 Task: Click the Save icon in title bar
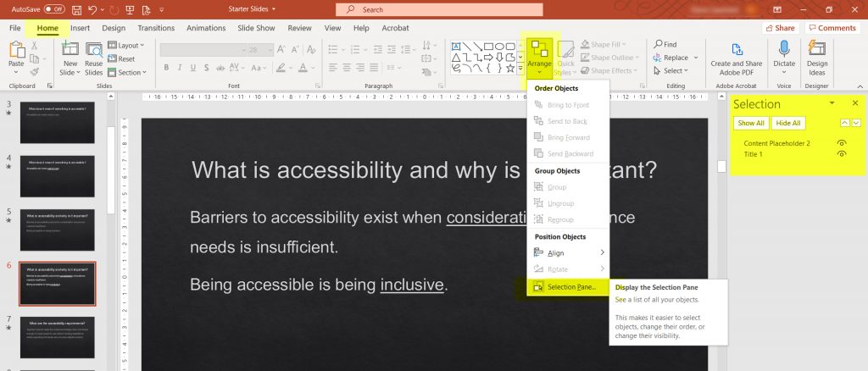[78, 9]
